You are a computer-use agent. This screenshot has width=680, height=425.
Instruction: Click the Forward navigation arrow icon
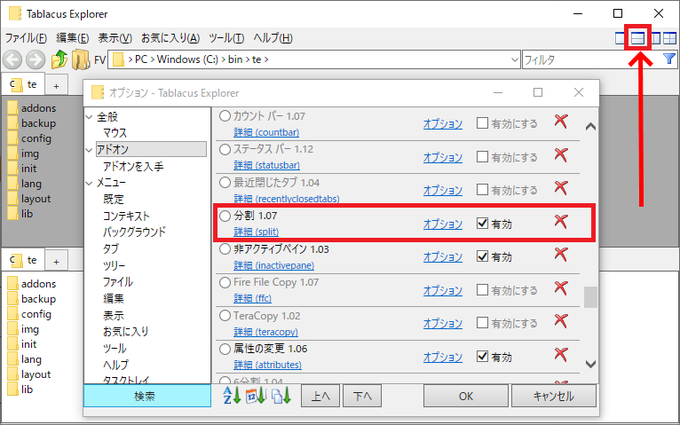[x=36, y=59]
